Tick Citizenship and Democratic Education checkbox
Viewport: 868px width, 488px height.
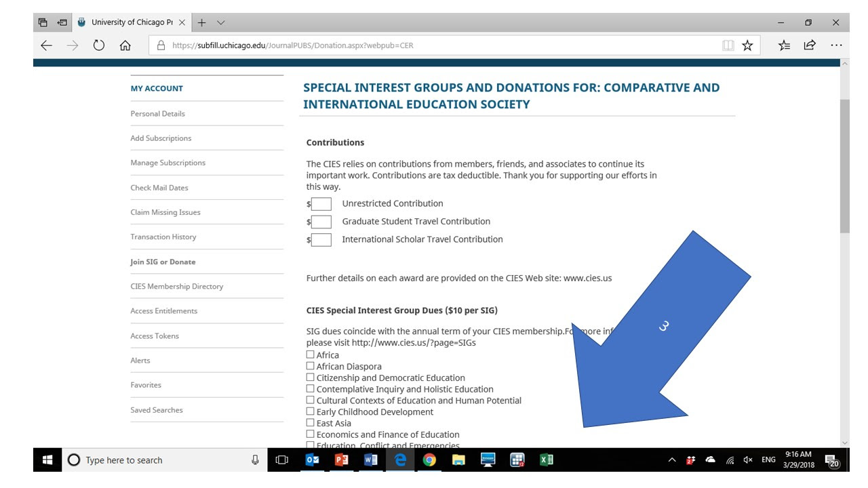click(x=311, y=378)
